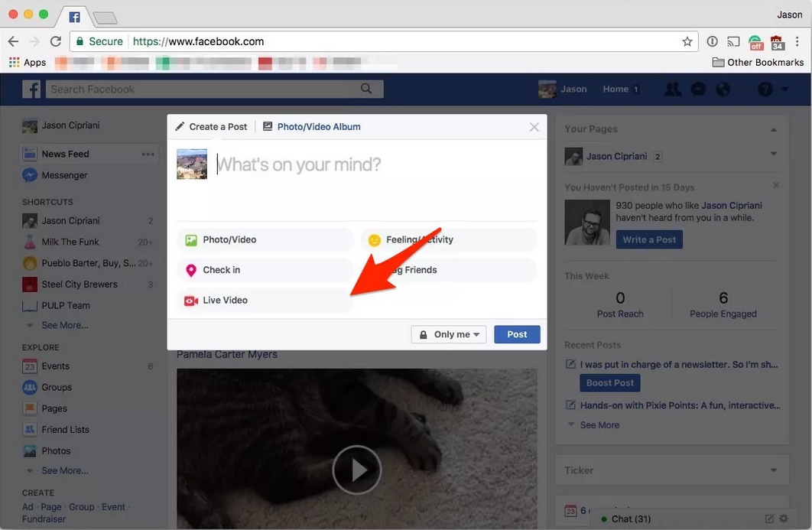Open the Tag Friends option
812x530 pixels.
point(417,270)
